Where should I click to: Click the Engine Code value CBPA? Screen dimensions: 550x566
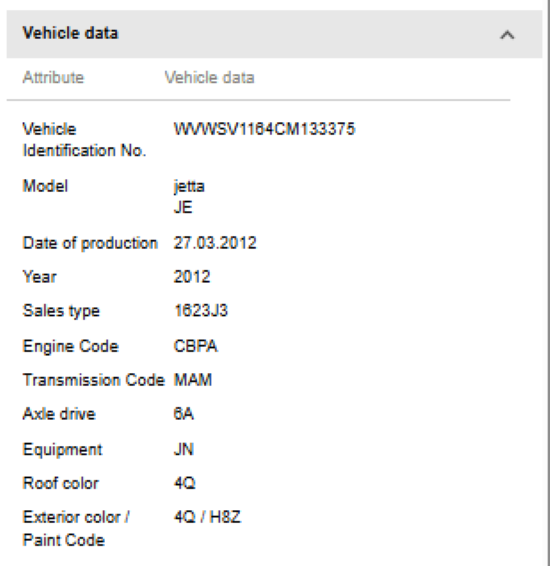coord(196,346)
